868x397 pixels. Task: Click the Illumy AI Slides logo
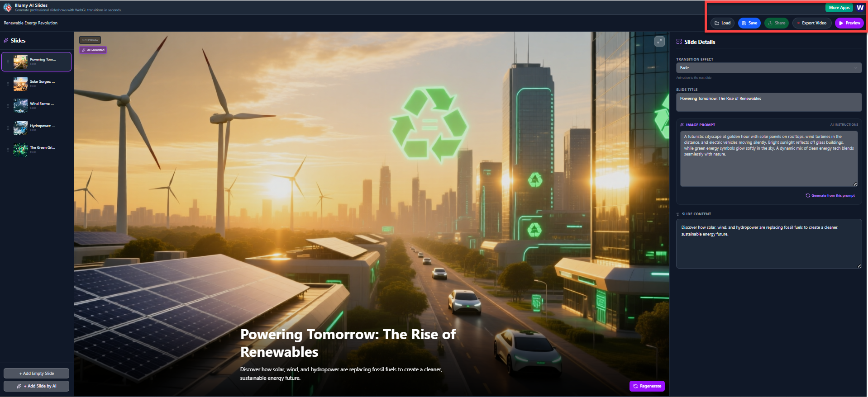[x=8, y=7]
